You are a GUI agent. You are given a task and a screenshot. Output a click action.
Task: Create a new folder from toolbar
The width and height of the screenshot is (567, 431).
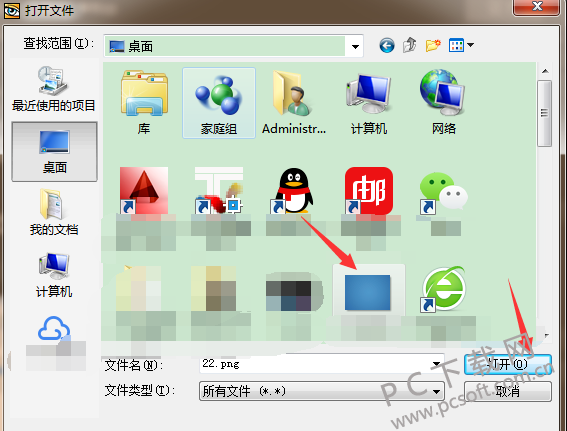[x=433, y=46]
